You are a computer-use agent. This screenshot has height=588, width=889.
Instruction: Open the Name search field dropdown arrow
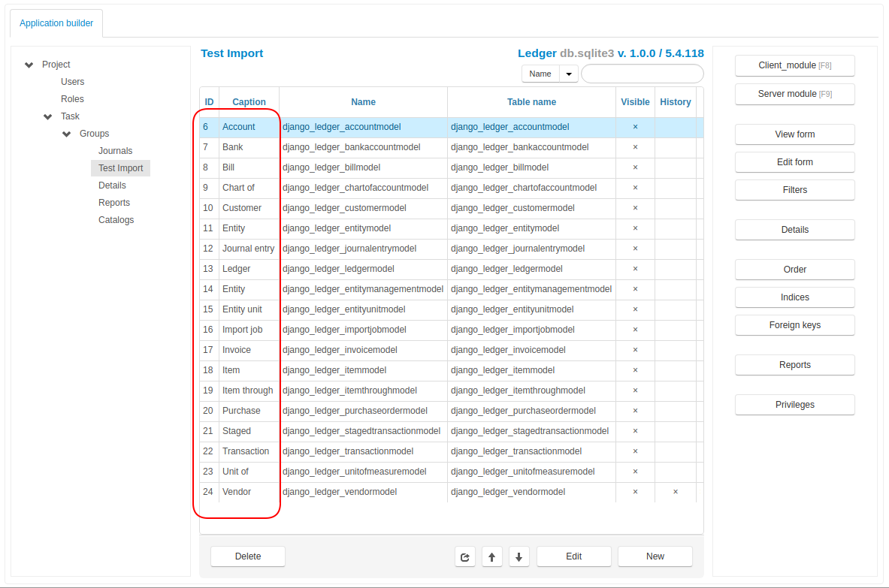[x=569, y=74]
